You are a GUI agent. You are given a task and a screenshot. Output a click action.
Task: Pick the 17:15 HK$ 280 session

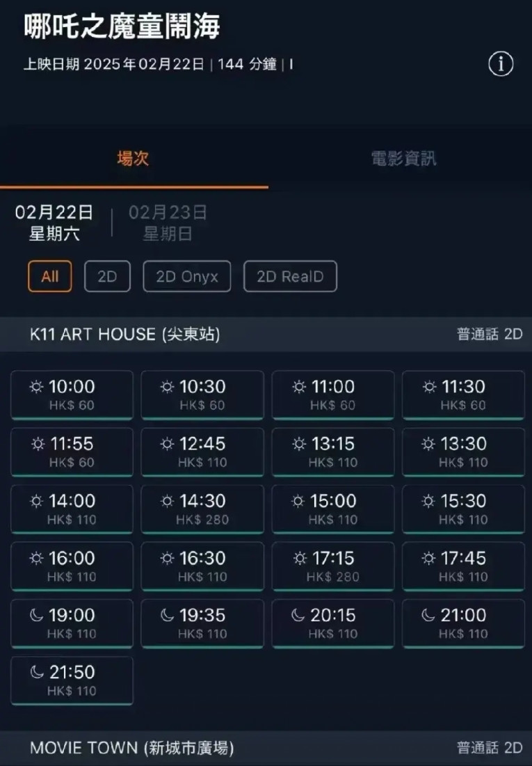332,567
